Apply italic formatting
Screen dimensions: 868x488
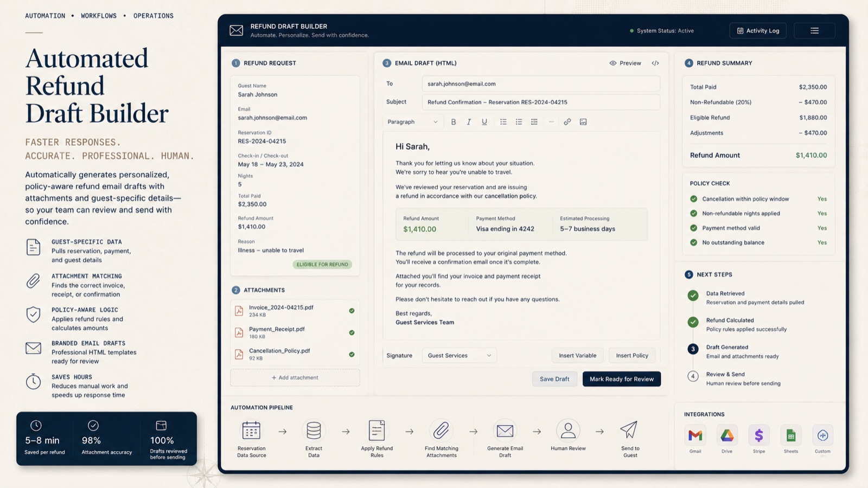(x=469, y=122)
